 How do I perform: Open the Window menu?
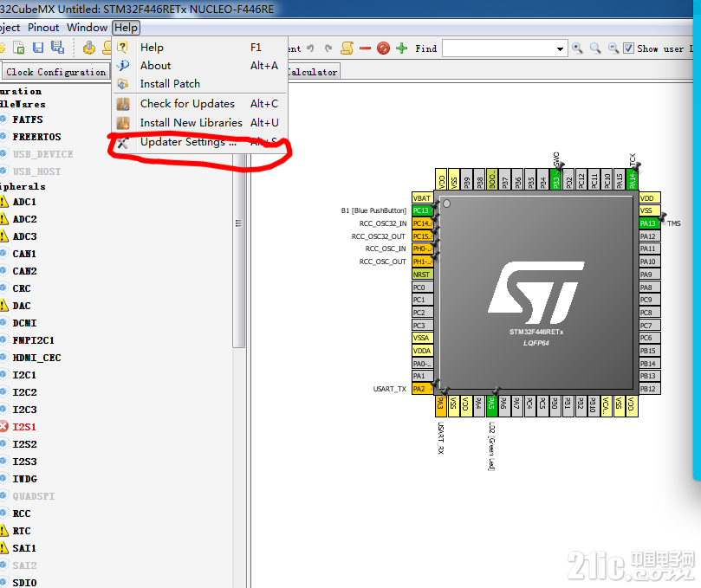(87, 28)
